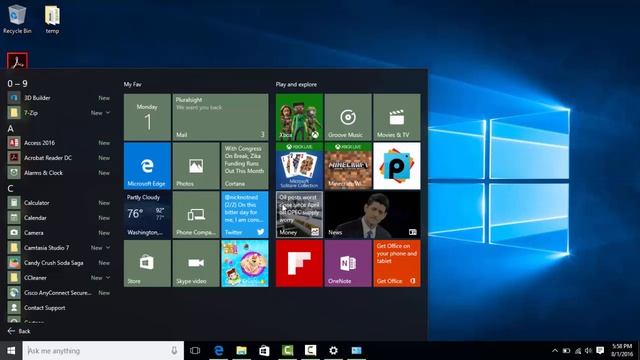Launch the Skype video tile
Viewport: 640px width, 360px height.
196,263
